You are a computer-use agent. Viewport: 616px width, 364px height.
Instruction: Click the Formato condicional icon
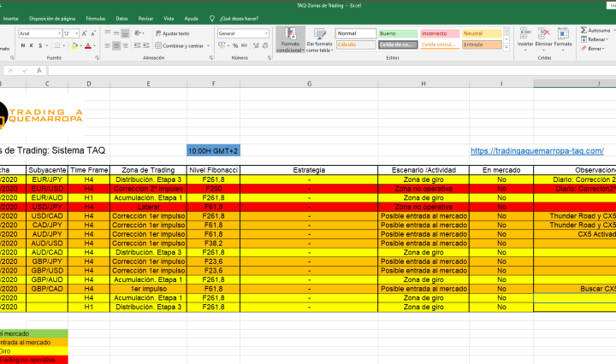tap(292, 38)
